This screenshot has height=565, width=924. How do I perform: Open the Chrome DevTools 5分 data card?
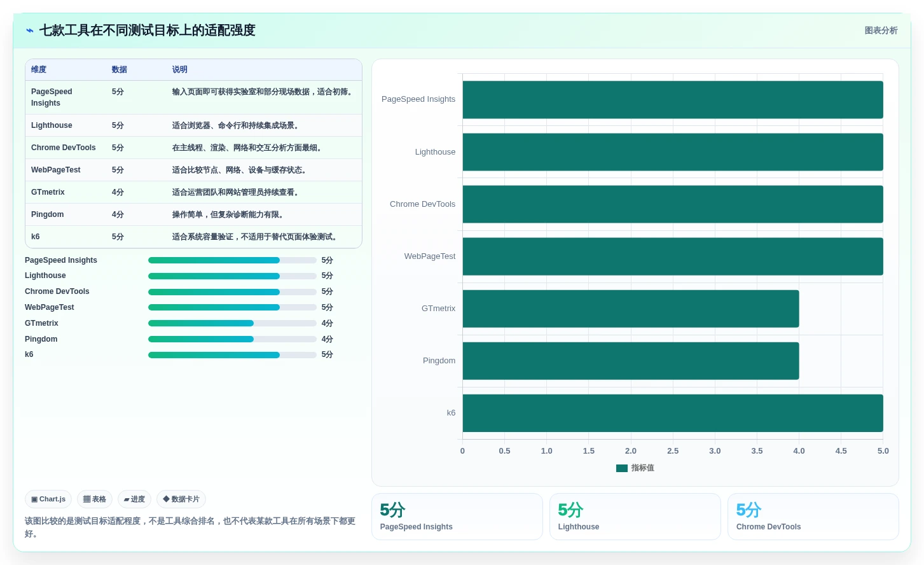[x=813, y=517]
